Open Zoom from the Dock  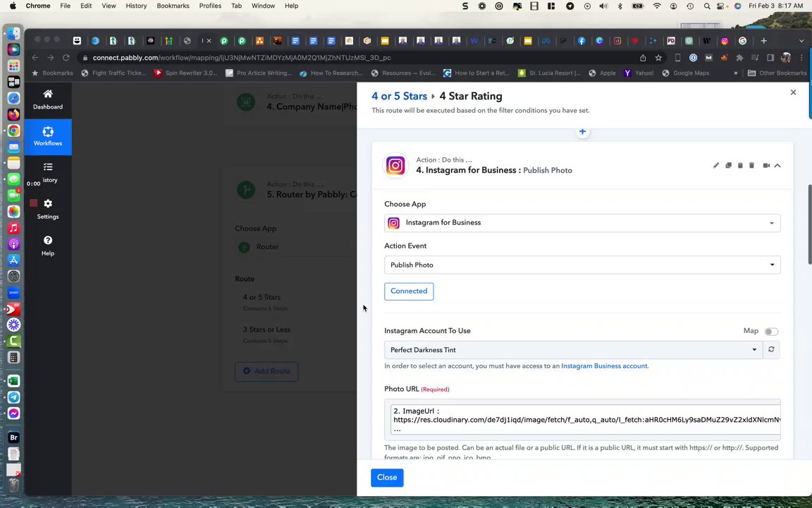(x=14, y=292)
